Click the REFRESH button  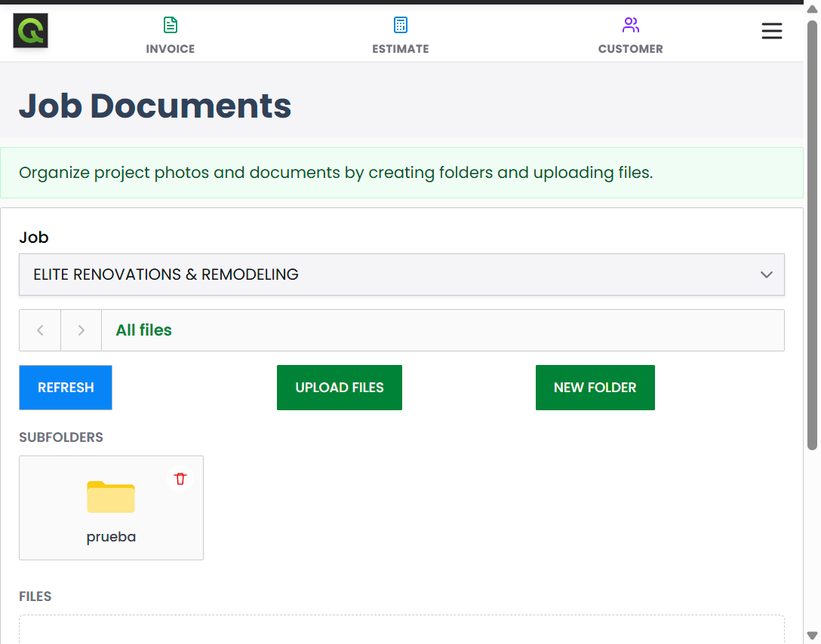point(66,388)
